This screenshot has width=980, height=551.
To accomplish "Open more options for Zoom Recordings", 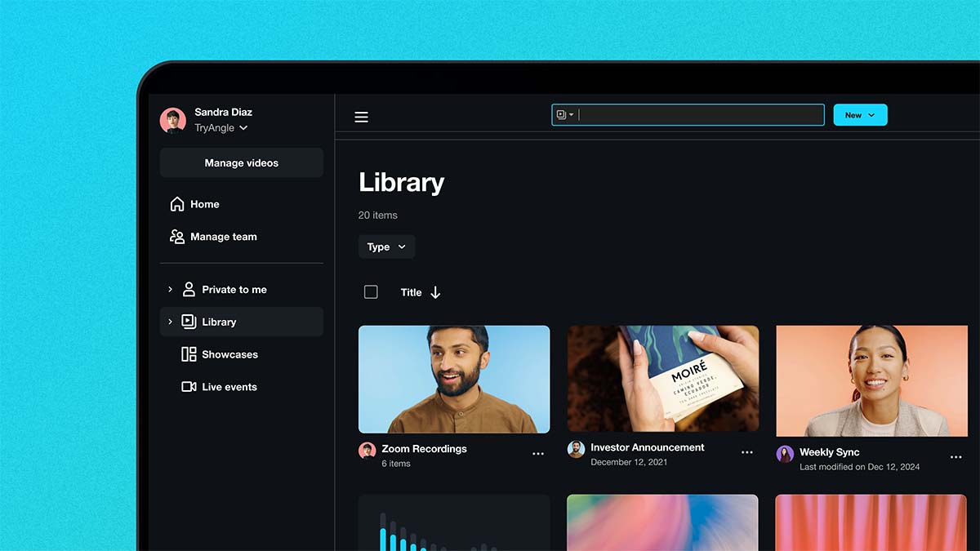I will coord(538,454).
